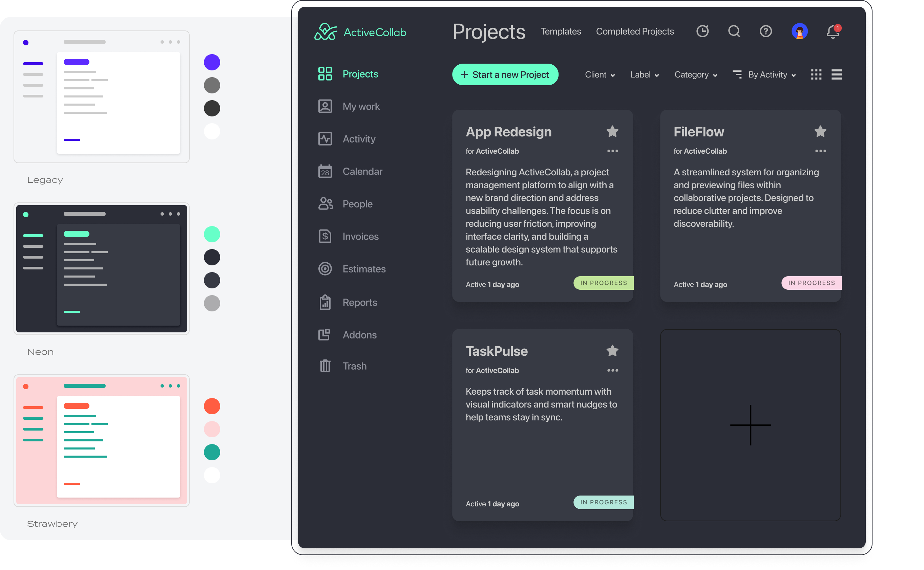This screenshot has width=924, height=570.
Task: Select the Strawbery theme preview
Action: click(x=102, y=441)
